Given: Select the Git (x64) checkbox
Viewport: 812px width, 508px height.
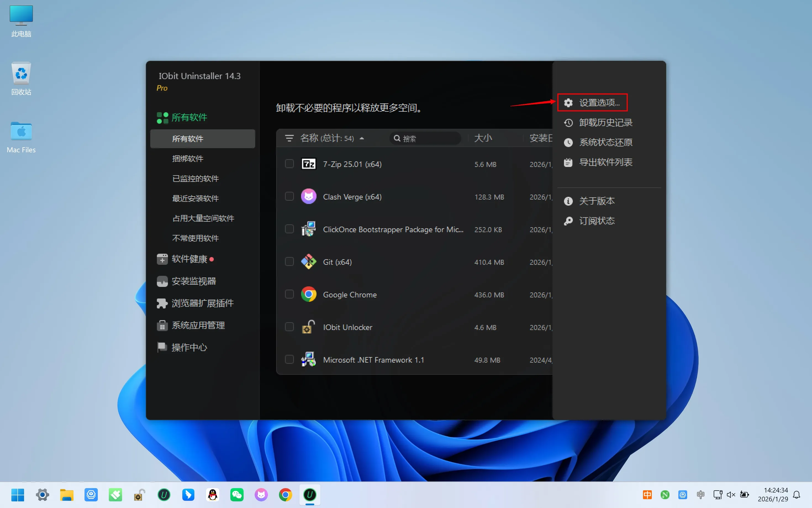Looking at the screenshot, I should coord(289,262).
